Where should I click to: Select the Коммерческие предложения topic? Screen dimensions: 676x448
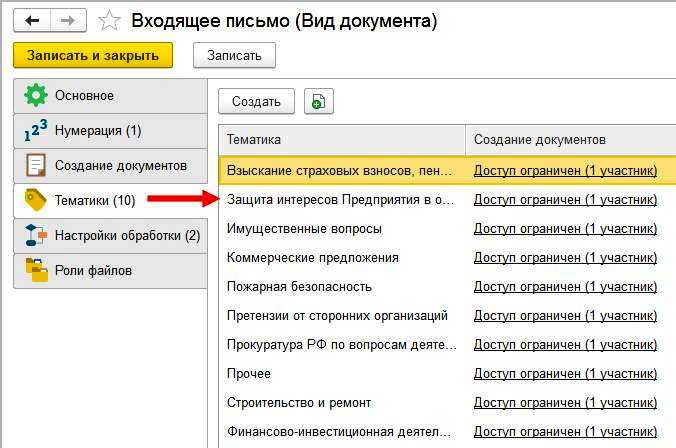coord(313,258)
